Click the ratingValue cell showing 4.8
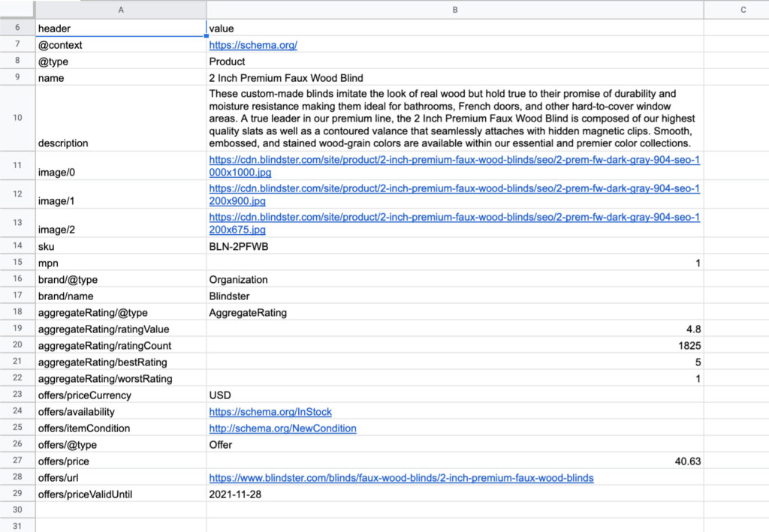This screenshot has height=532, width=769. click(454, 329)
